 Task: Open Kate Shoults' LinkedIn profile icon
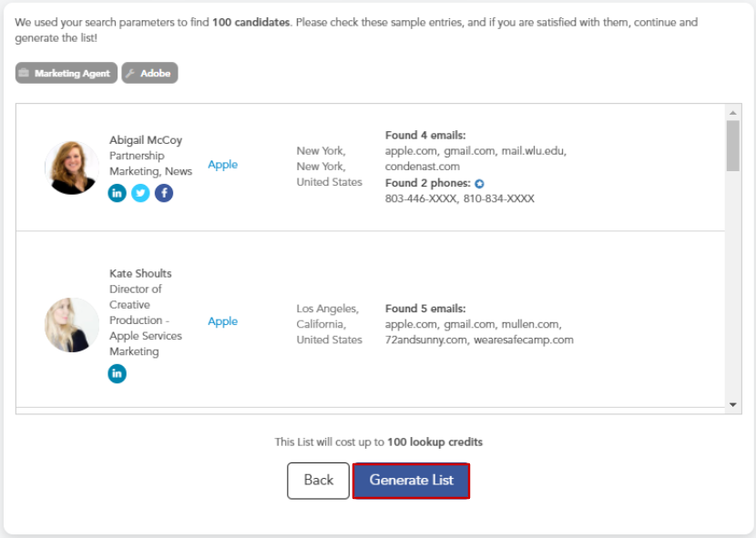(x=117, y=373)
